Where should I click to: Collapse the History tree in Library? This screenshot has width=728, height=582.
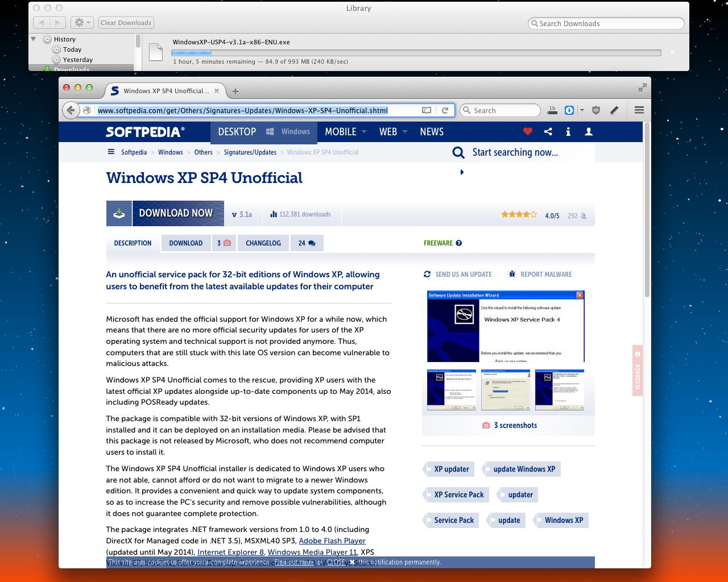click(34, 39)
